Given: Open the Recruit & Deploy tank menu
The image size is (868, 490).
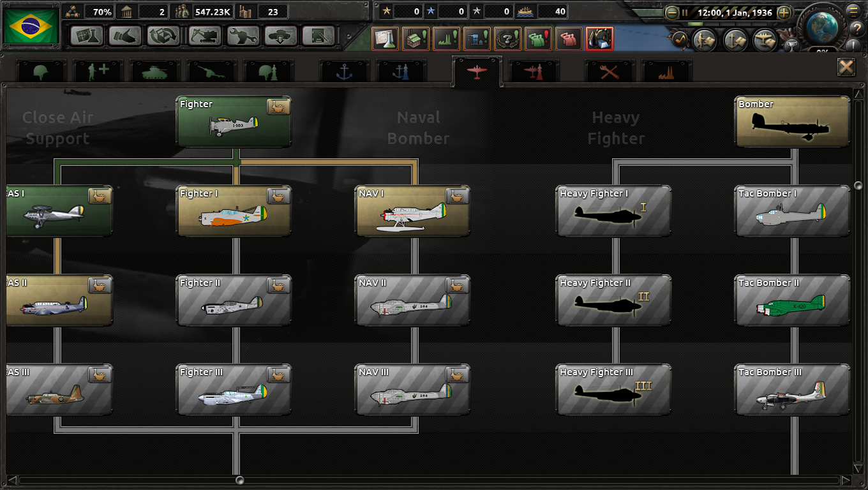Looking at the screenshot, I should 281,36.
